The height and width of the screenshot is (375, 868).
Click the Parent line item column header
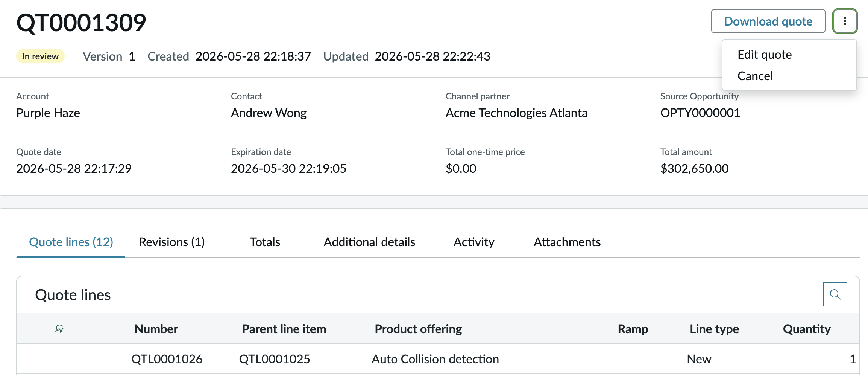pyautogui.click(x=284, y=329)
